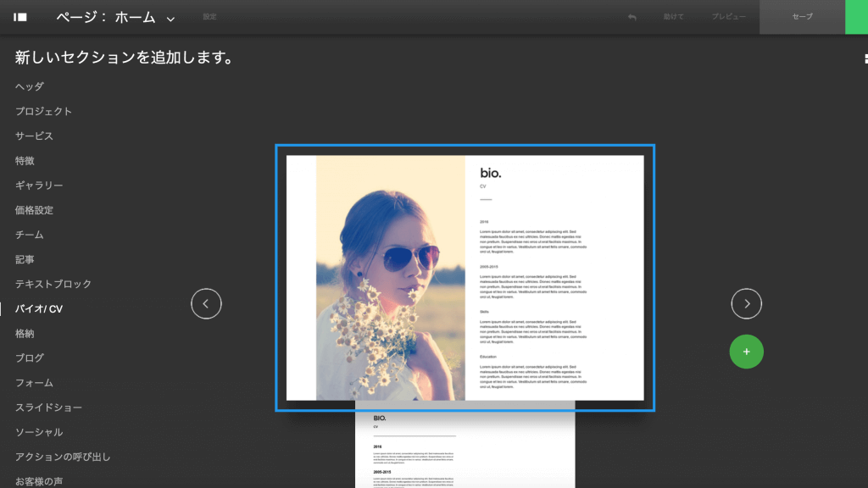This screenshot has width=868, height=488.
Task: Choose プロジェクト from the section list
Action: point(44,111)
